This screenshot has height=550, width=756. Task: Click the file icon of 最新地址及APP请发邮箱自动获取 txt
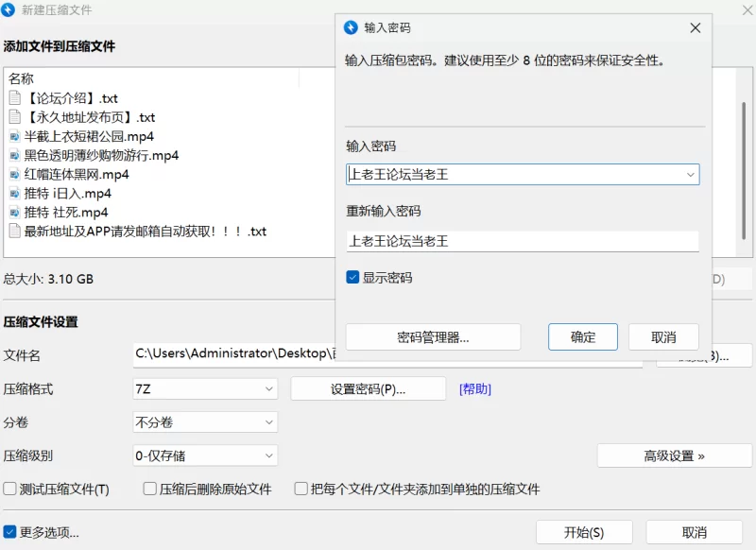[x=15, y=231]
